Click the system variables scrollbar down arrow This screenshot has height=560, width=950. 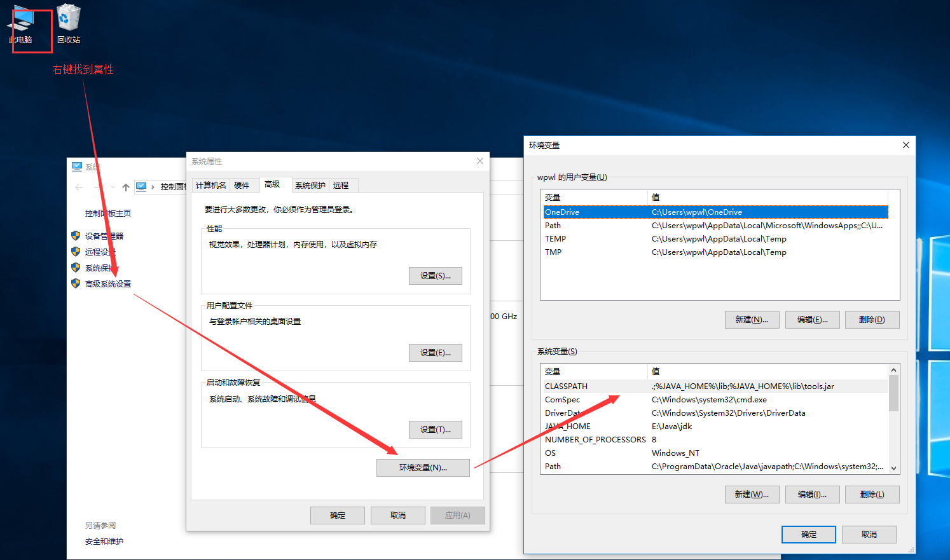click(x=893, y=468)
